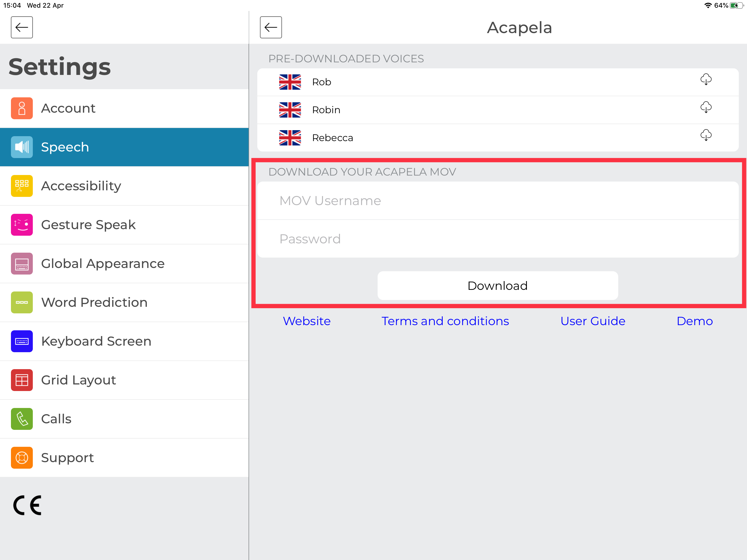The width and height of the screenshot is (747, 560).
Task: Click the pink Gesture Speak face icon
Action: (22, 225)
